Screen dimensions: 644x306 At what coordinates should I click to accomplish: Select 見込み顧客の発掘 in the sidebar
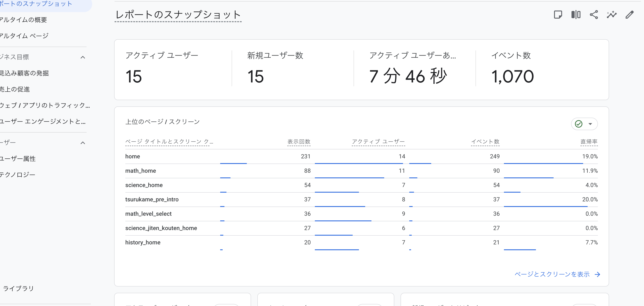click(x=24, y=73)
